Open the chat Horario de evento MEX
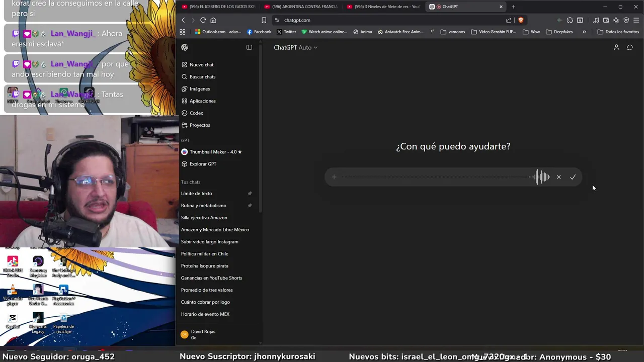This screenshot has height=362, width=644. tap(205, 314)
